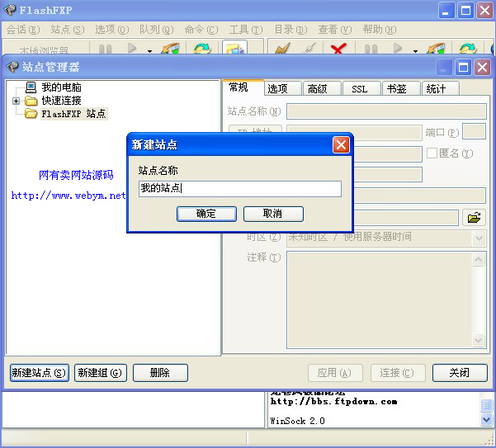Click the 站点名称 text field in dialog
The image size is (496, 448).
(239, 189)
